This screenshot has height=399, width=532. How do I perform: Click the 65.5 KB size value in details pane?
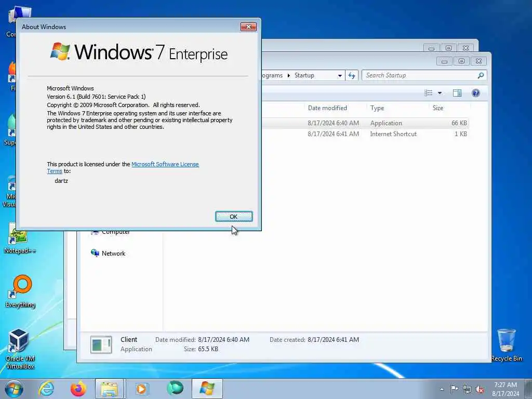click(208, 349)
